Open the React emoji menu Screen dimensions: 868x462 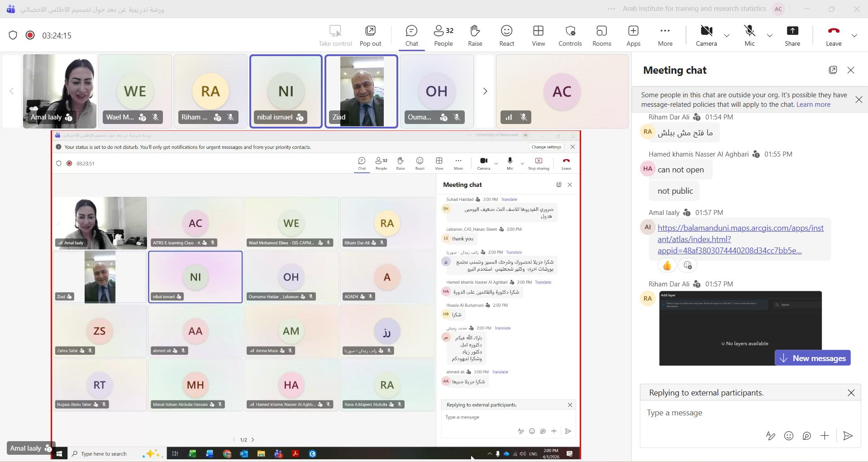[x=506, y=35]
